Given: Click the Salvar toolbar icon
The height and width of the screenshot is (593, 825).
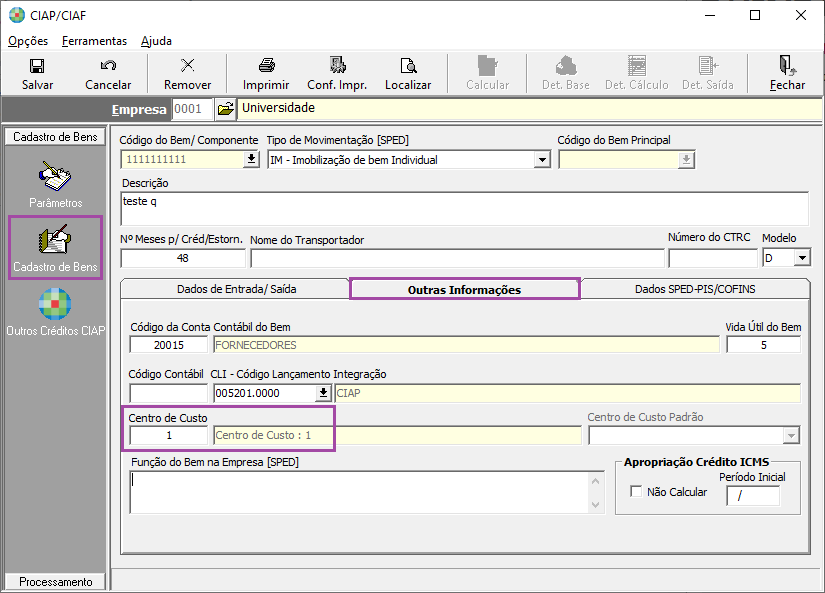Looking at the screenshot, I should (37, 66).
